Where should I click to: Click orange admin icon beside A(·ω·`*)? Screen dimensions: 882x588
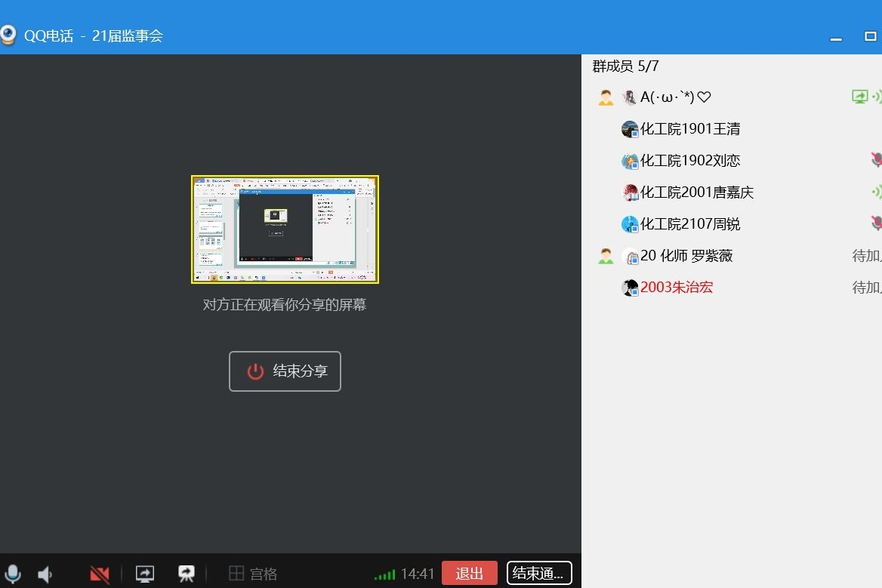[606, 97]
